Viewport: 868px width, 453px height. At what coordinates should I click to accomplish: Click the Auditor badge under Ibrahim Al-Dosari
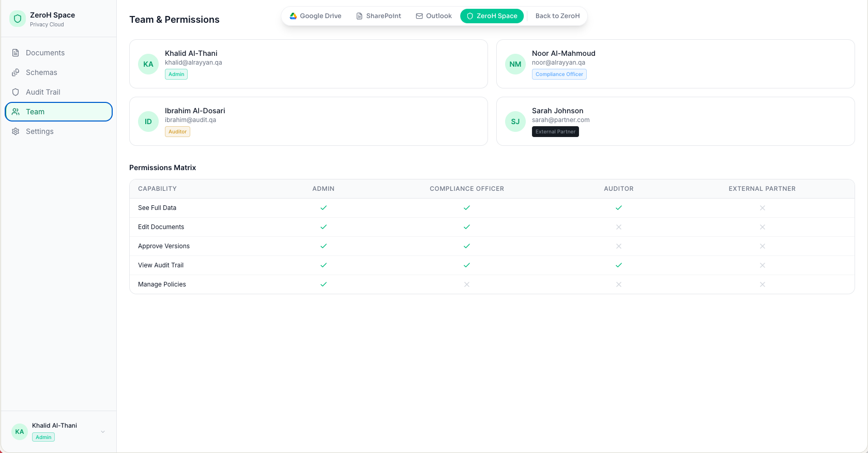coord(177,132)
